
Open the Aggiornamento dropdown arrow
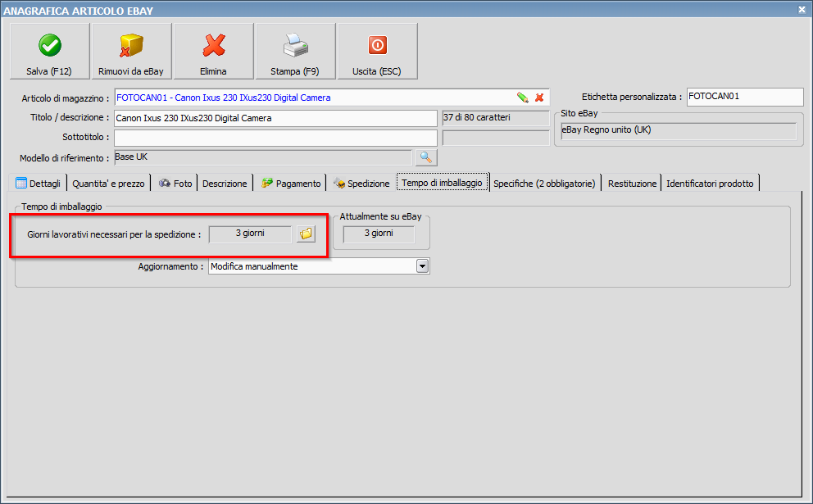[x=423, y=266]
